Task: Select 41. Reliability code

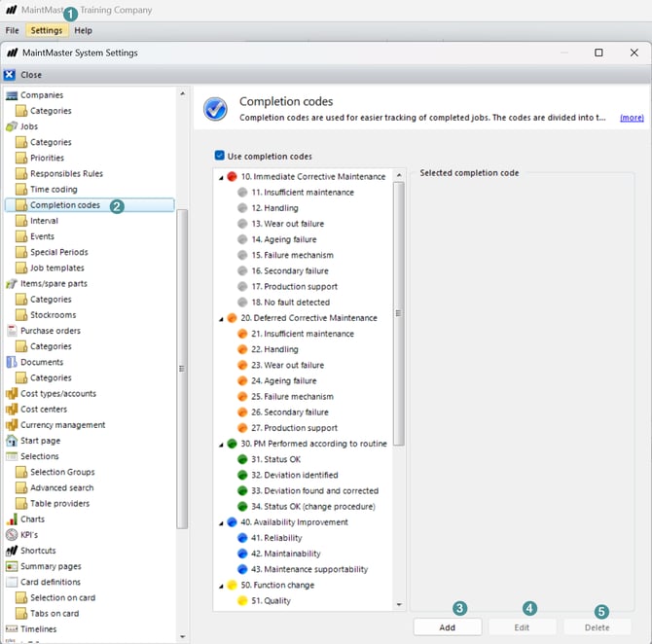Action: coord(276,538)
